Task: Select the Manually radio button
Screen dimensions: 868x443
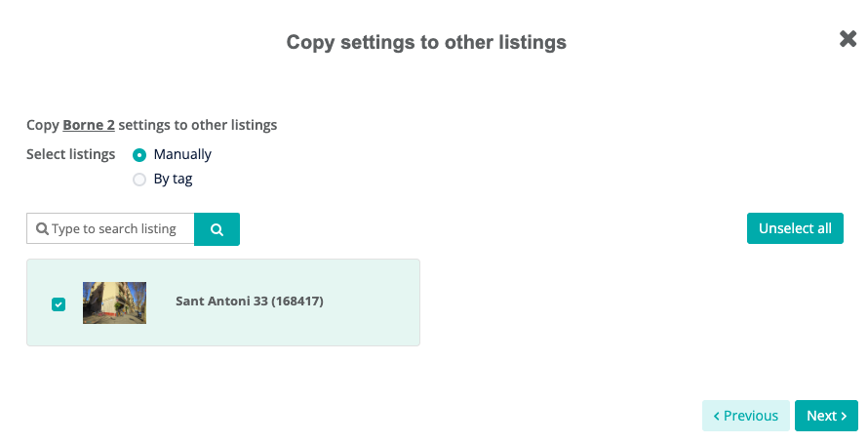Action: (x=139, y=155)
